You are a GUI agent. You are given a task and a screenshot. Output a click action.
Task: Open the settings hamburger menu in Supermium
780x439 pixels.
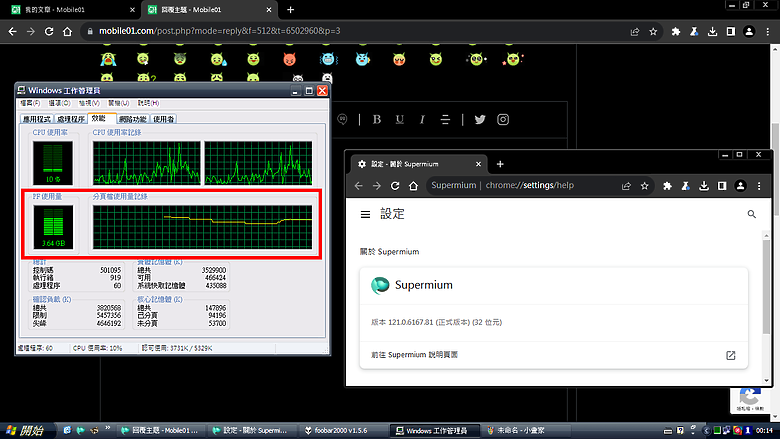[365, 214]
